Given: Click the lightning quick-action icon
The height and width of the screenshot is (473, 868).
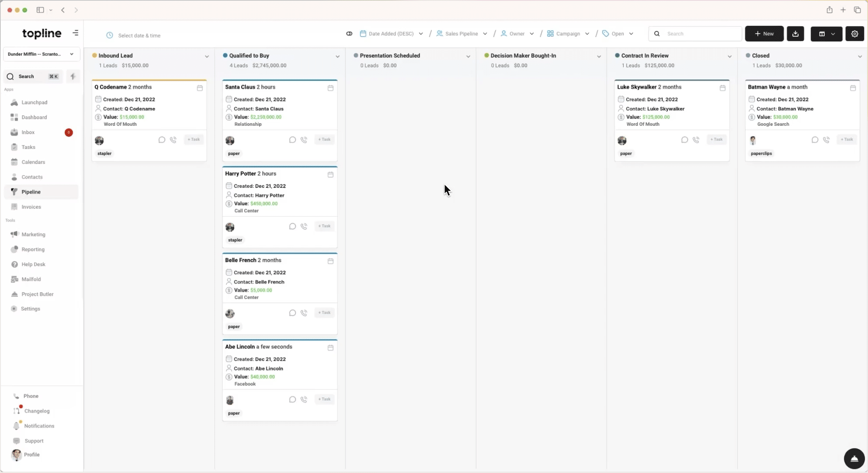Looking at the screenshot, I should point(73,76).
